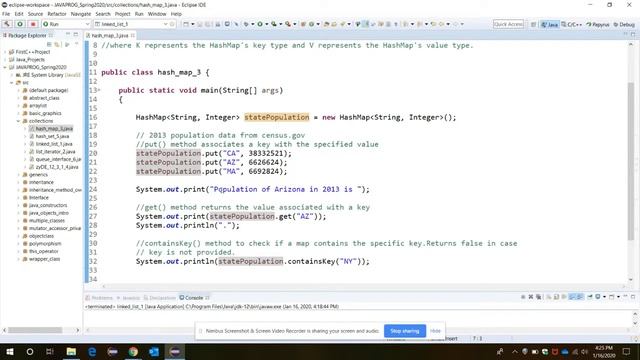The height and width of the screenshot is (360, 640).
Task: Open the Project menu
Action: 122,14
